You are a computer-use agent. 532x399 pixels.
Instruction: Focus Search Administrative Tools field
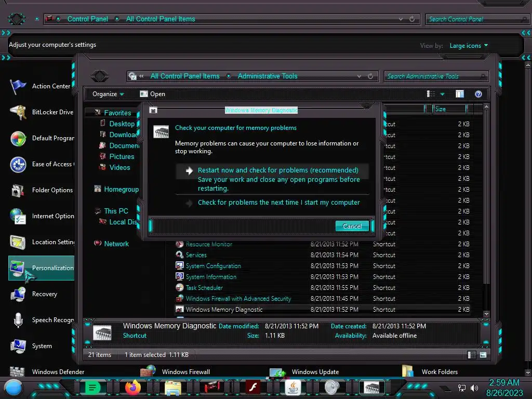coord(436,76)
